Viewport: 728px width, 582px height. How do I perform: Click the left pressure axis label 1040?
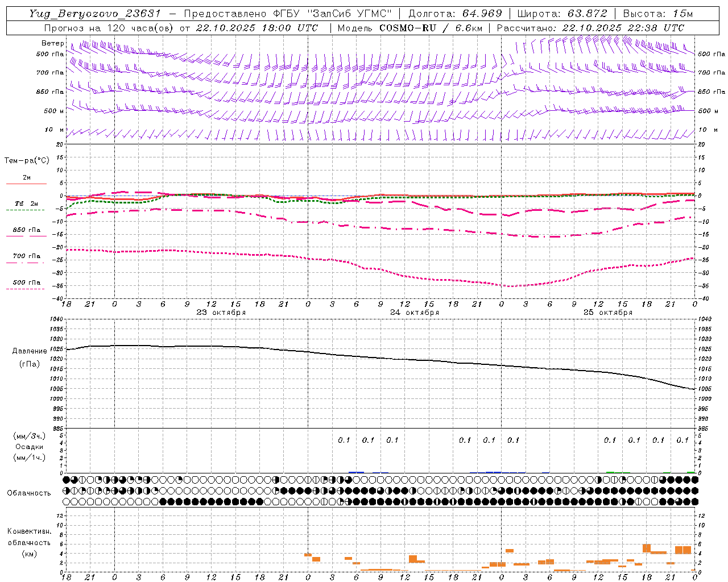[55, 319]
